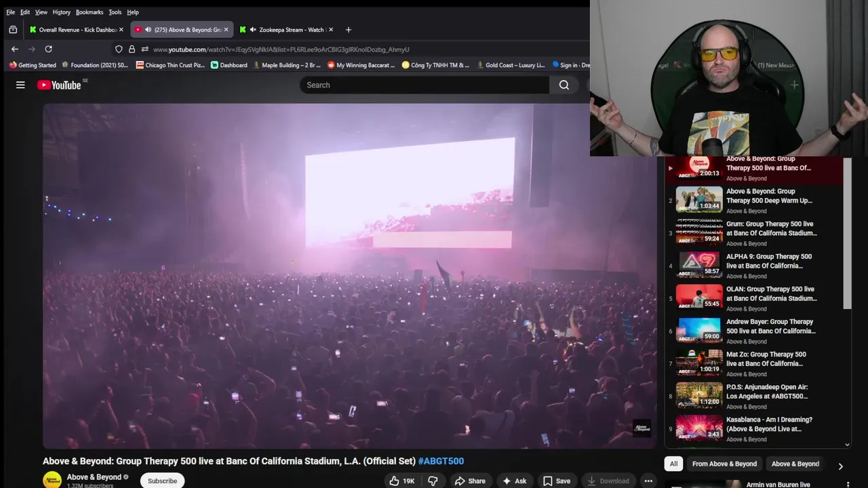
Task: Like the video (19K)
Action: pyautogui.click(x=401, y=481)
